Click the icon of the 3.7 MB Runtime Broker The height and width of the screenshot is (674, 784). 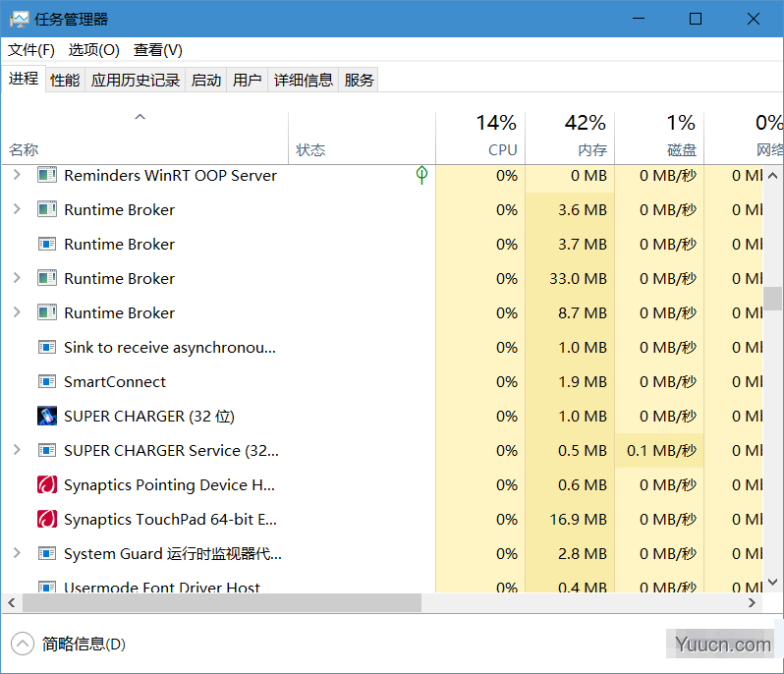point(47,244)
